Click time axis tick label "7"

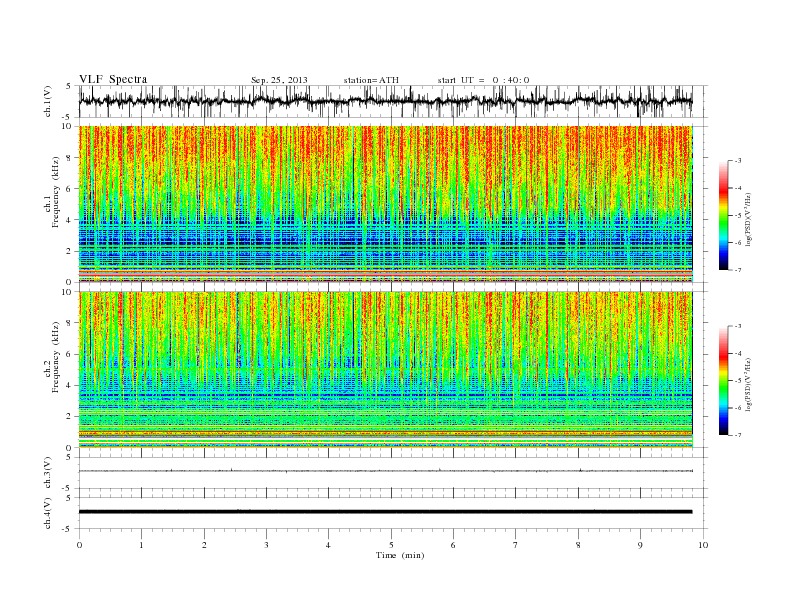point(516,545)
